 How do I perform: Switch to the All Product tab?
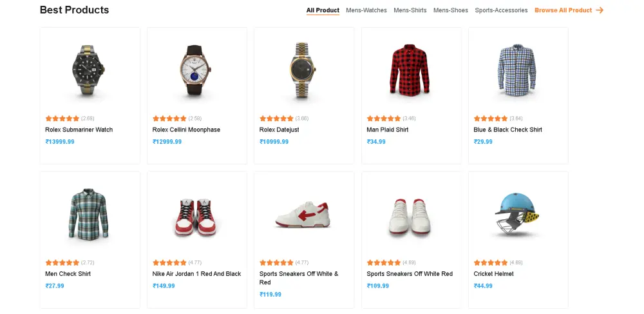coord(323,10)
